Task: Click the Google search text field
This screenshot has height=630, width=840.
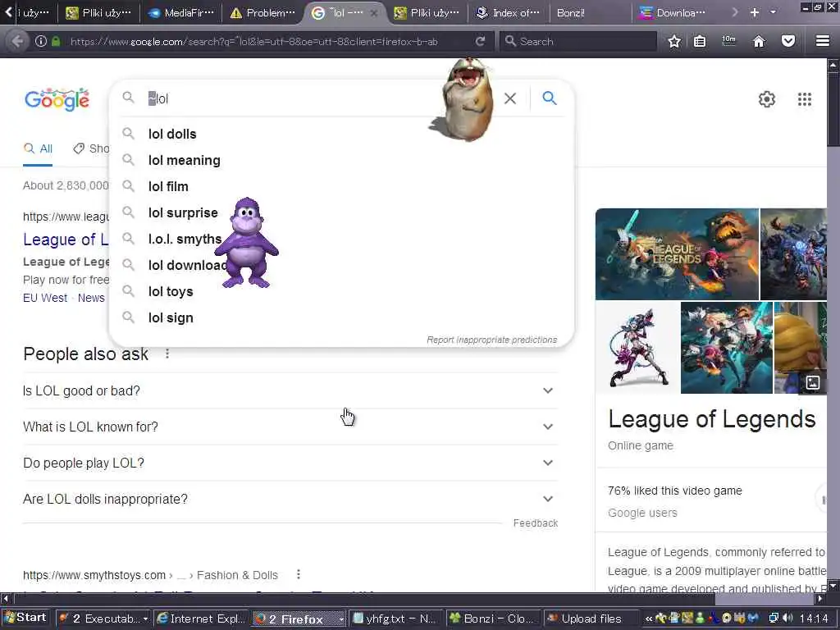Action: (322, 98)
